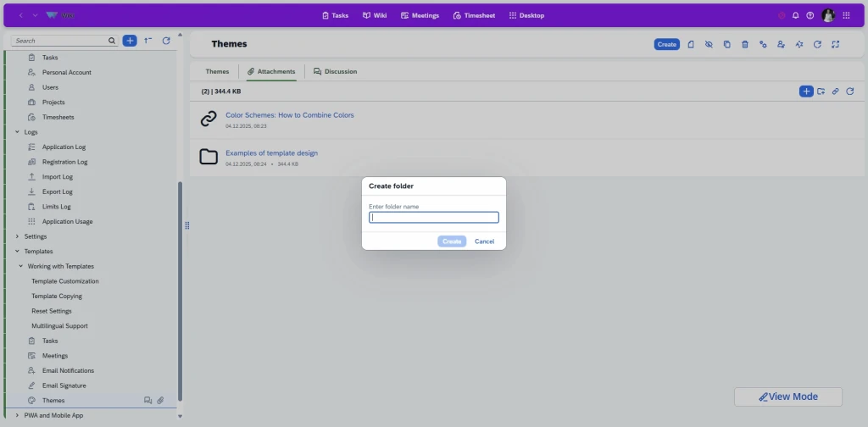Image resolution: width=868 pixels, height=427 pixels.
Task: Add a new page with the sidebar plus button
Action: pyautogui.click(x=130, y=41)
